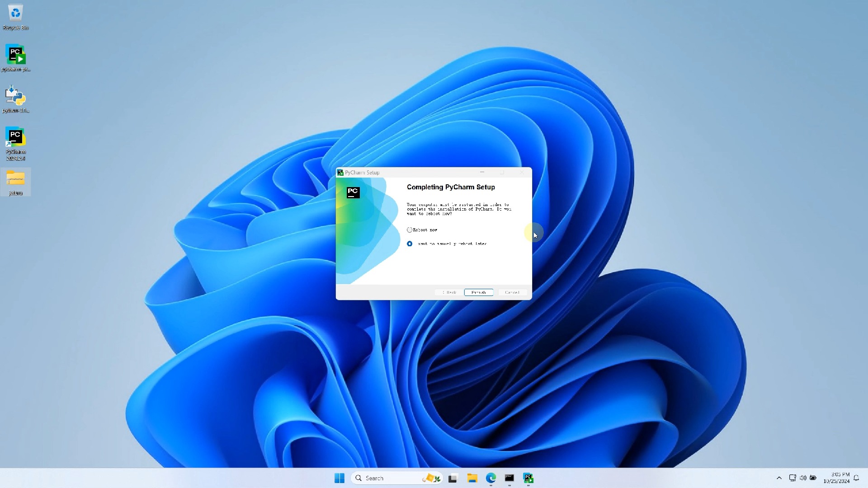Expand hidden system tray icons chevron
Image resolution: width=868 pixels, height=488 pixels.
point(779,478)
